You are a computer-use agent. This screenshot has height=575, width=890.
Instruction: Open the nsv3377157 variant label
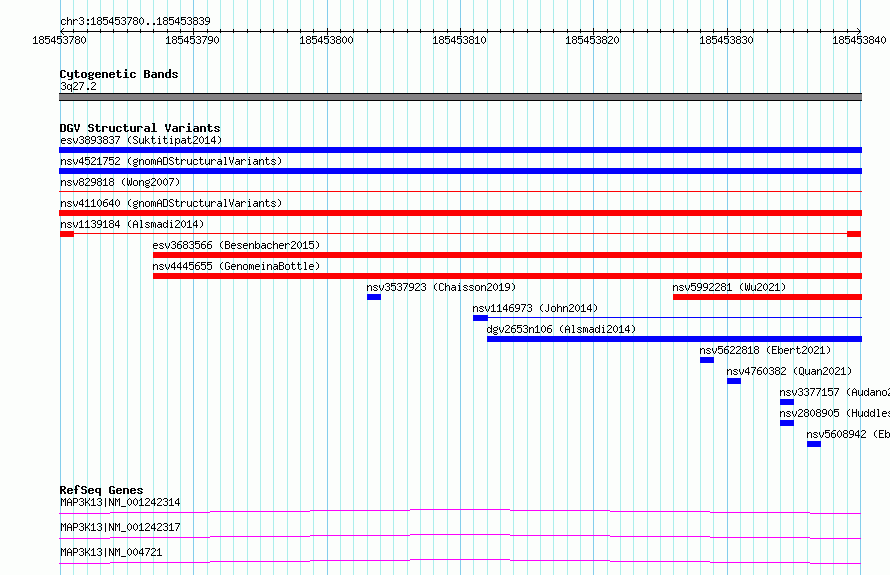click(834, 392)
